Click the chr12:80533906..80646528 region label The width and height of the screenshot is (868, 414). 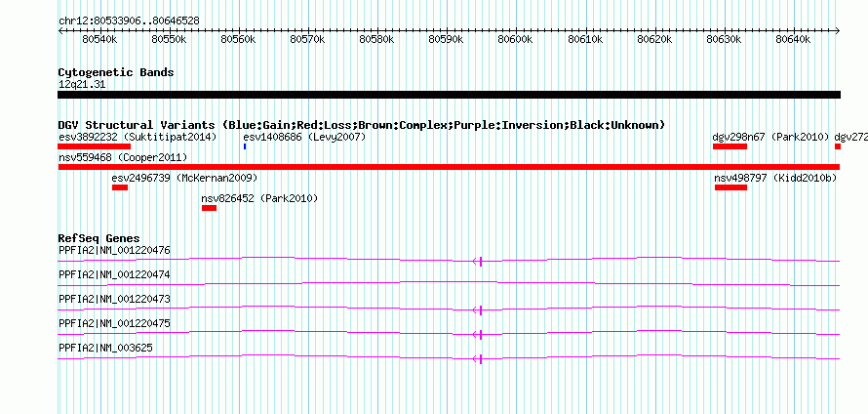129,21
